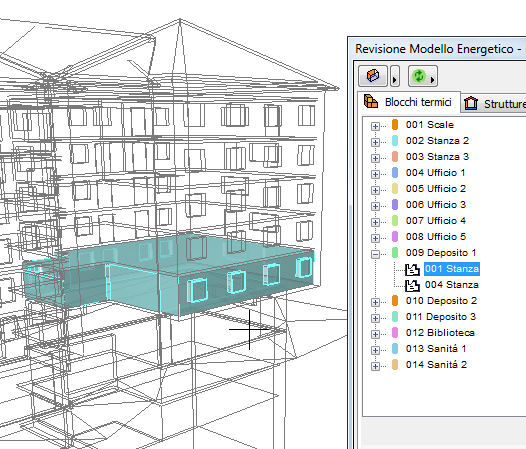
Task: Select the highlighted 001 Stanza zone
Action: [x=452, y=269]
